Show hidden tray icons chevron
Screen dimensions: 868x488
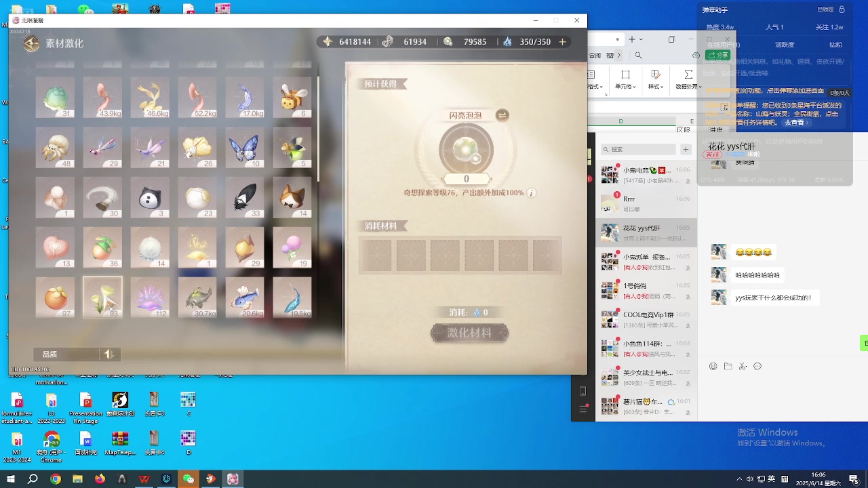tap(739, 479)
